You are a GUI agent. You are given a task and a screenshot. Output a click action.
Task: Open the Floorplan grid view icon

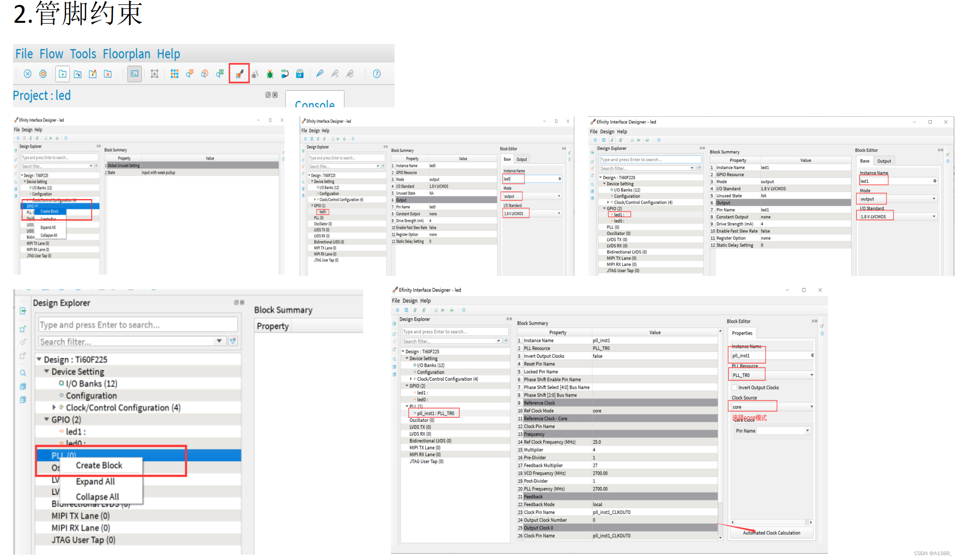(174, 74)
